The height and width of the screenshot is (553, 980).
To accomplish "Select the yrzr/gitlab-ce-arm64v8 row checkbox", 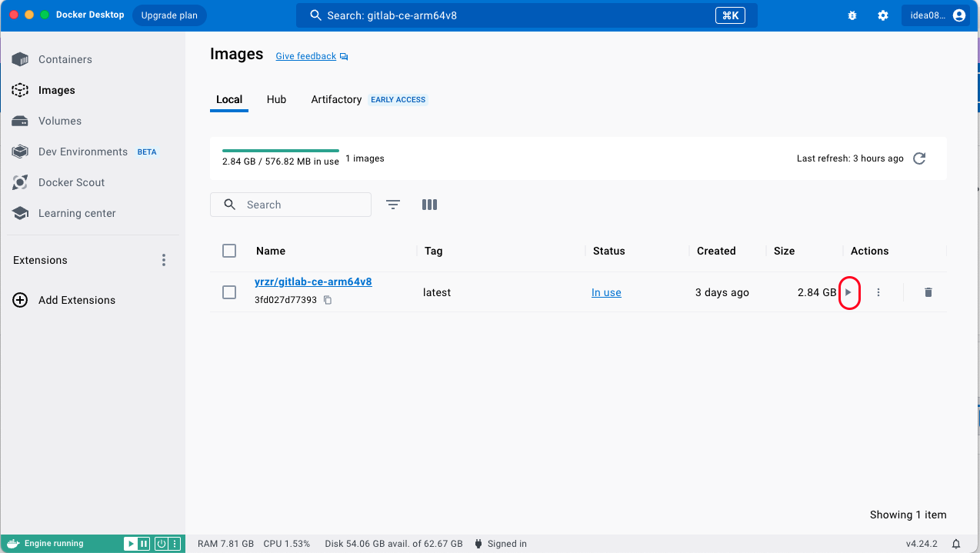I will pyautogui.click(x=229, y=292).
